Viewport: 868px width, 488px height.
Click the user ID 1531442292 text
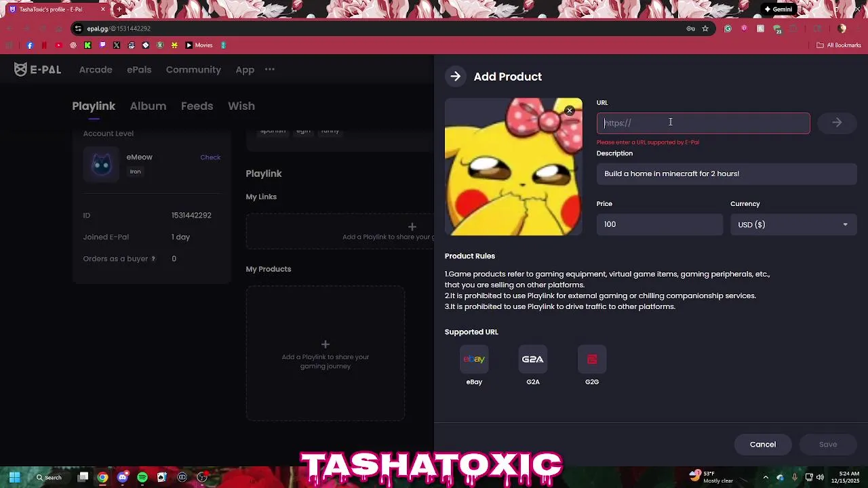tap(191, 216)
